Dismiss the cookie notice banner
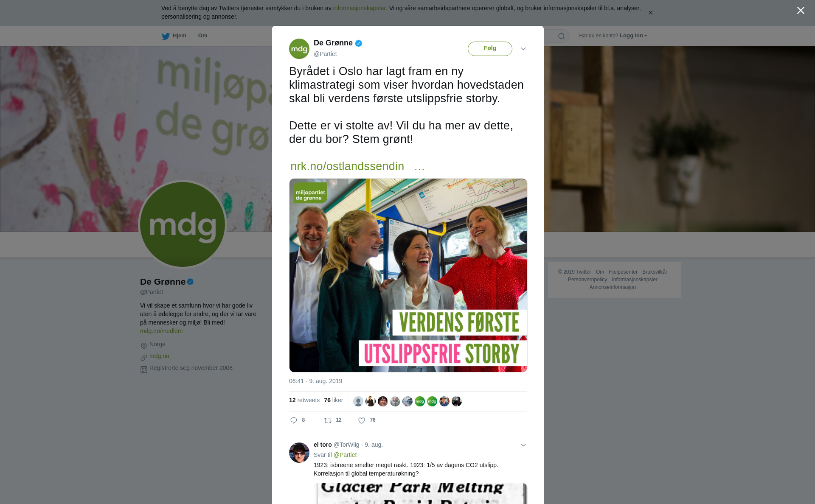Viewport: 815px width, 504px height. (650, 13)
